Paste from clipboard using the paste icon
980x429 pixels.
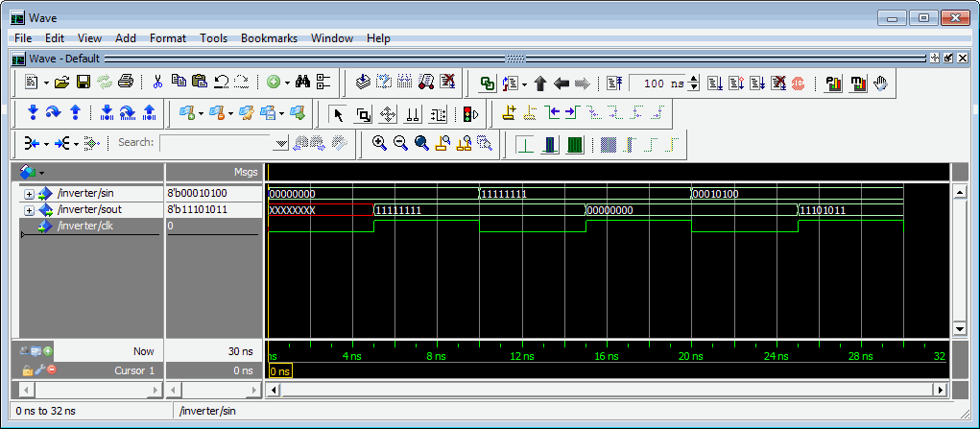click(x=200, y=82)
